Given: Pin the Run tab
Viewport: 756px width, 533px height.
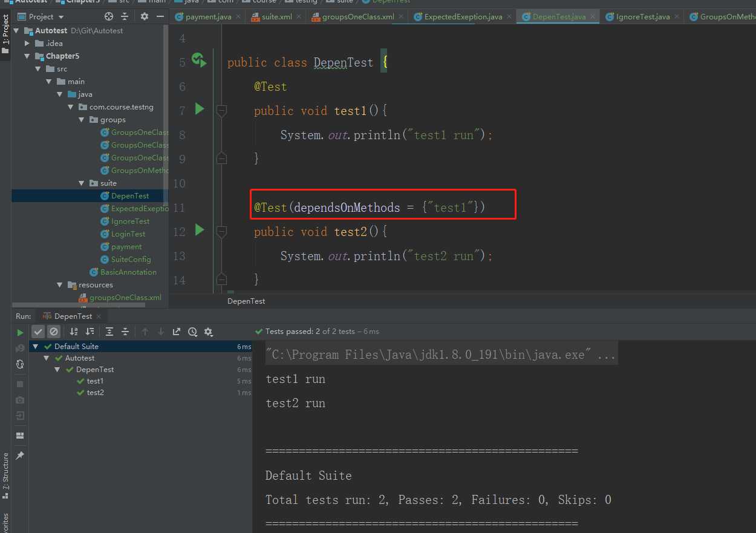Looking at the screenshot, I should [x=20, y=456].
